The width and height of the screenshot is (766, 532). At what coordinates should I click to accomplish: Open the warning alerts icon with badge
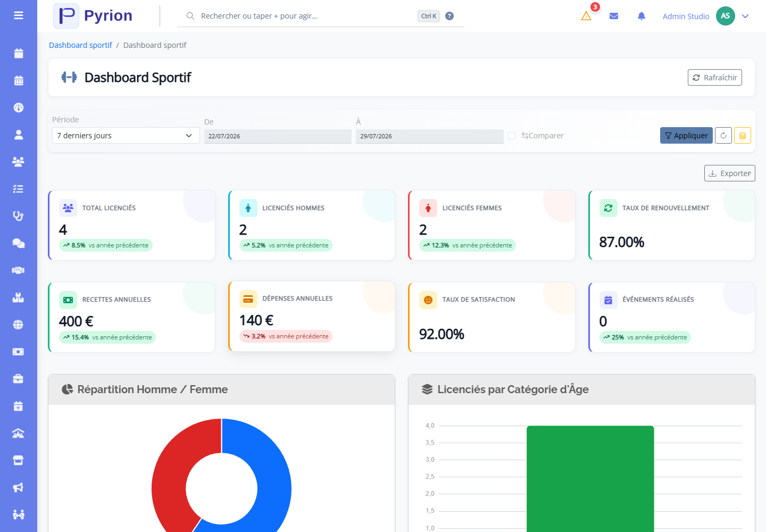click(x=587, y=15)
